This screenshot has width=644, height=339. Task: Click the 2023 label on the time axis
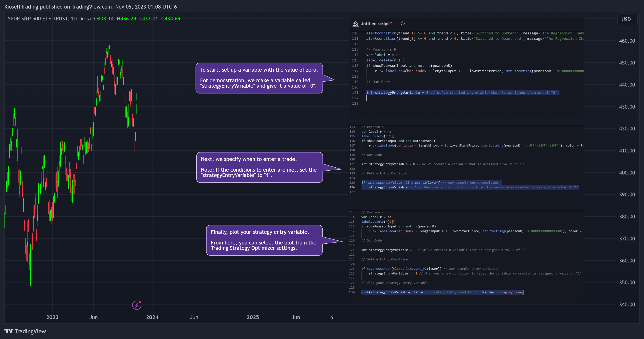[52, 317]
